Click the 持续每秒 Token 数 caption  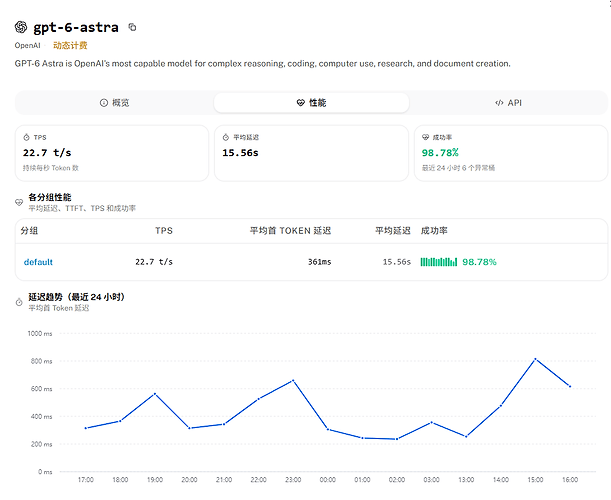click(x=51, y=168)
